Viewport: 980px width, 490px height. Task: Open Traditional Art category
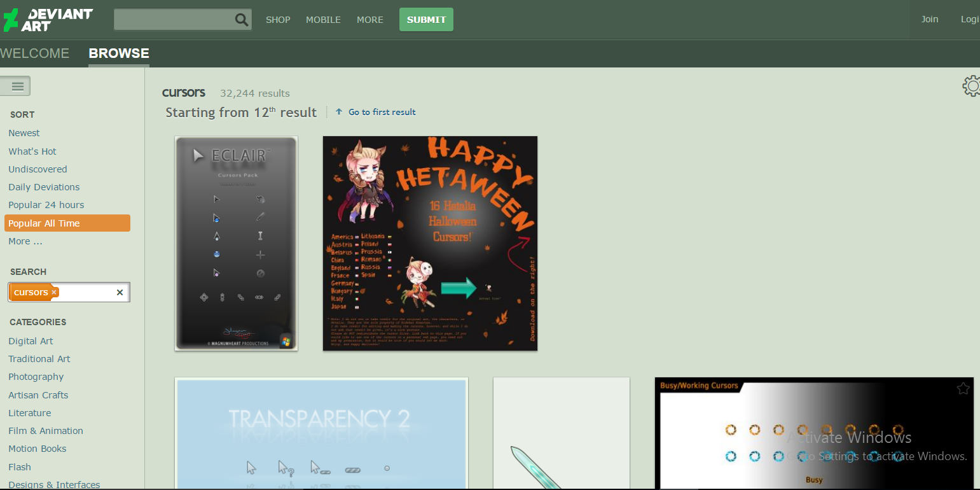tap(39, 359)
